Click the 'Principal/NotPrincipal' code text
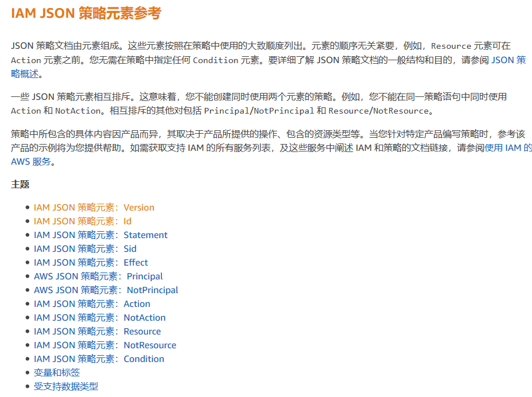Screen dimensions: 532x397 point(259,111)
